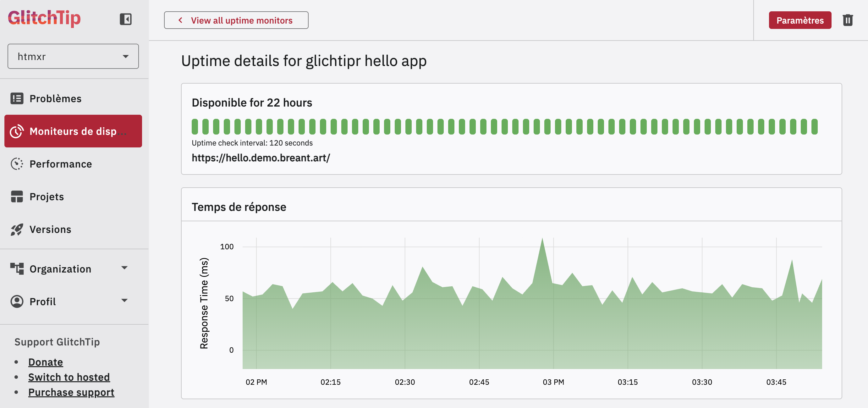Viewport: 868px width, 408px height.
Task: Click the Profil user avatar icon
Action: click(17, 301)
